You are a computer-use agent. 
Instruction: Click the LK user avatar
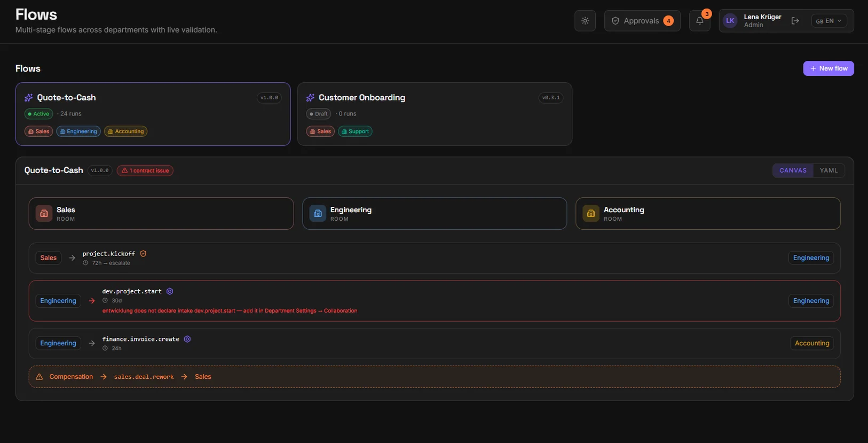point(730,21)
